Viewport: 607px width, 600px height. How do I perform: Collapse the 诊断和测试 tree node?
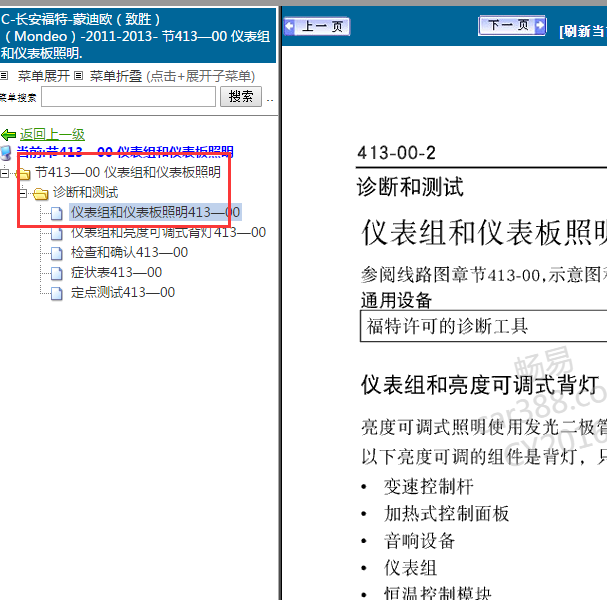click(23, 193)
